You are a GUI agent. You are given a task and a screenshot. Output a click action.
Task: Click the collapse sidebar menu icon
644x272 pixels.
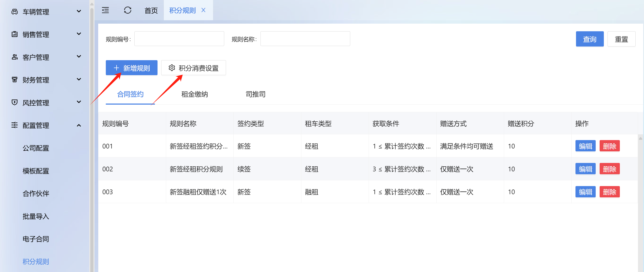coord(105,10)
